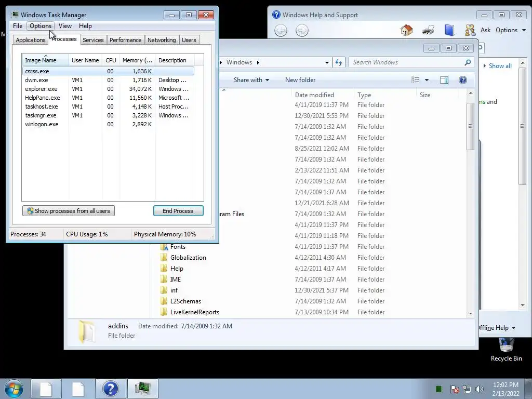Click green CPU meter tray icon
This screenshot has height=399, width=532.
click(x=438, y=389)
